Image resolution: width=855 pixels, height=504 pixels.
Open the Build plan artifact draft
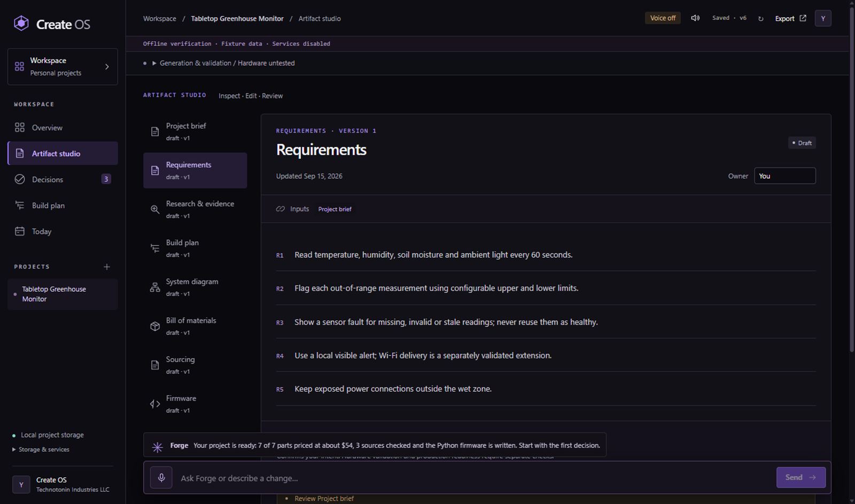coord(195,249)
